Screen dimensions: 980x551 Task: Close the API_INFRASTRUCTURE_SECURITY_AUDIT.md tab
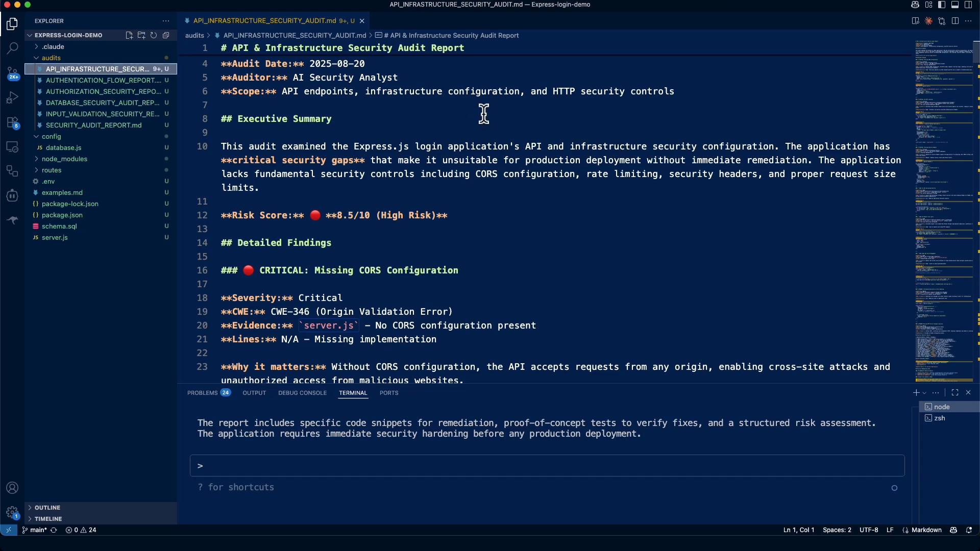(x=362, y=21)
